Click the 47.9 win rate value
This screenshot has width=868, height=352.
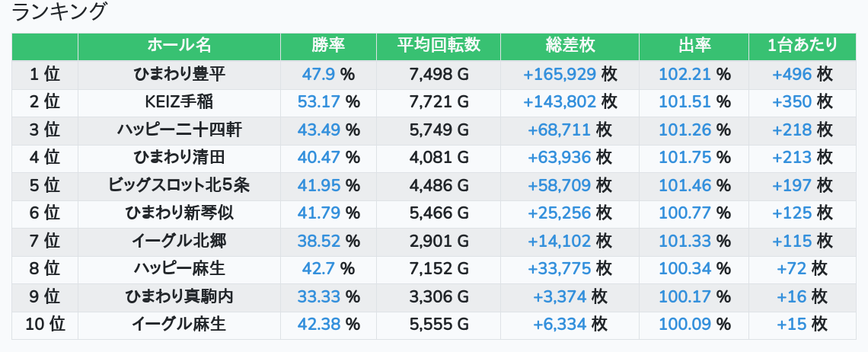pos(318,75)
